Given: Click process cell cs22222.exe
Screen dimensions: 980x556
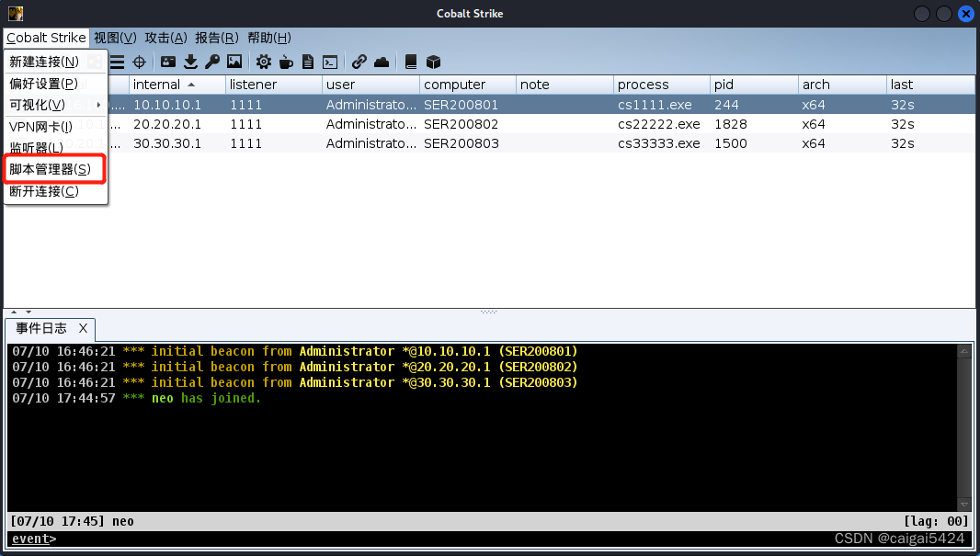Looking at the screenshot, I should [662, 124].
